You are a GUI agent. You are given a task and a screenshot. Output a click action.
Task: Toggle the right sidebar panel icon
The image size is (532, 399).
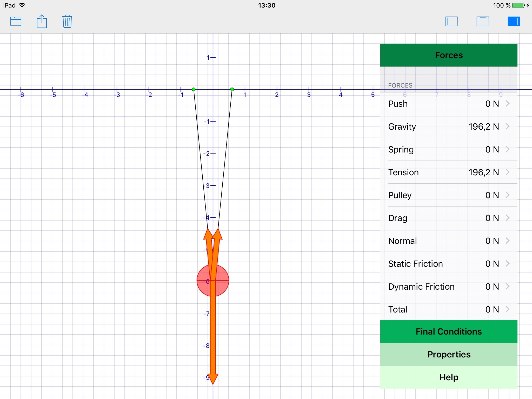tap(514, 21)
